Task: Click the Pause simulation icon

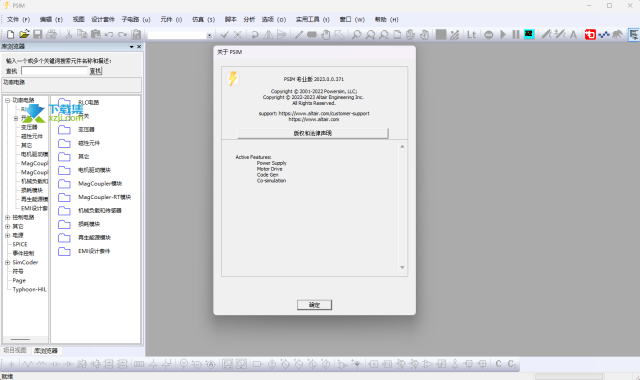Action: click(516, 35)
